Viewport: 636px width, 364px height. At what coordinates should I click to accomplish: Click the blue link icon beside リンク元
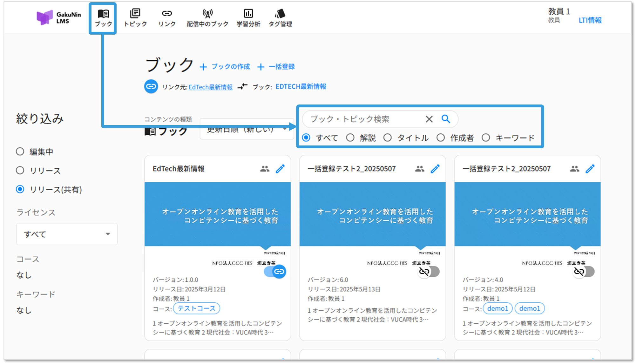point(151,86)
